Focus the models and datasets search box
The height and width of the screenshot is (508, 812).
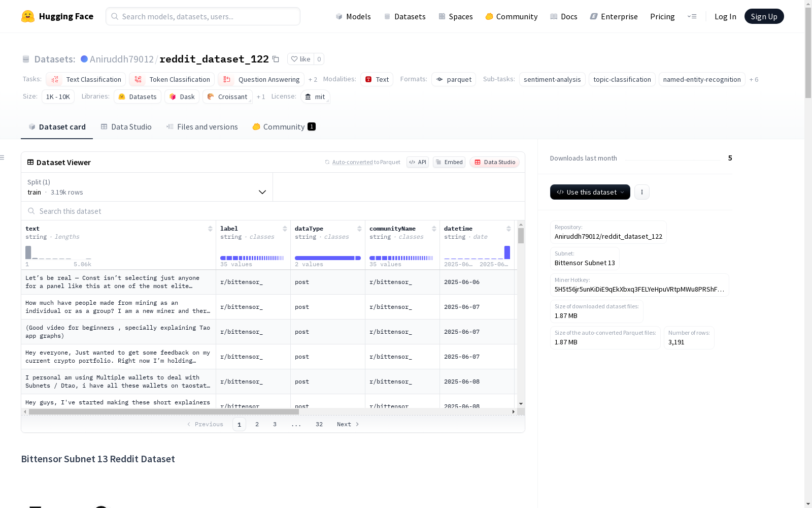coord(203,16)
